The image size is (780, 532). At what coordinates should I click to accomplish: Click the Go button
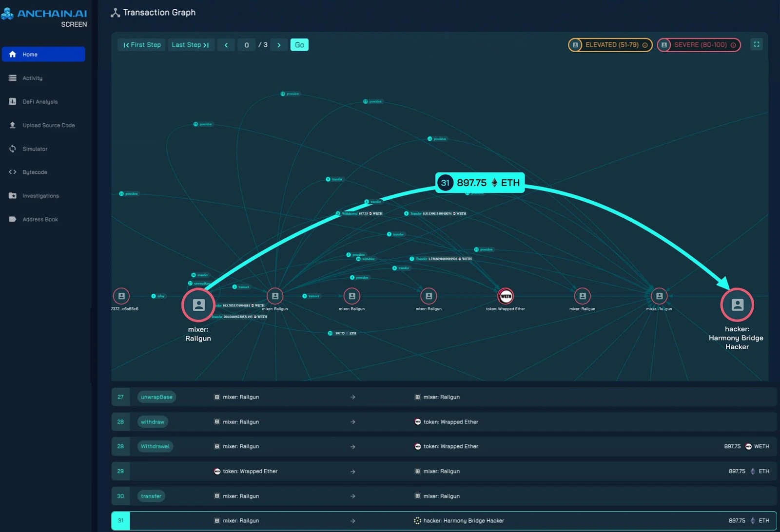point(299,44)
